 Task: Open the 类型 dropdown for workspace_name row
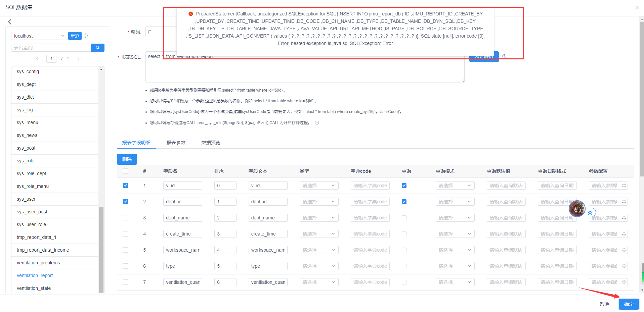point(319,250)
